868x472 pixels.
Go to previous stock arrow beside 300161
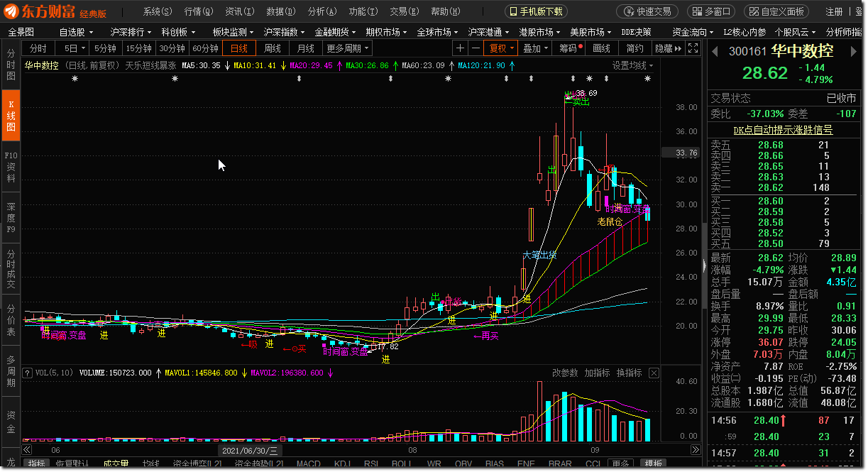(x=715, y=52)
